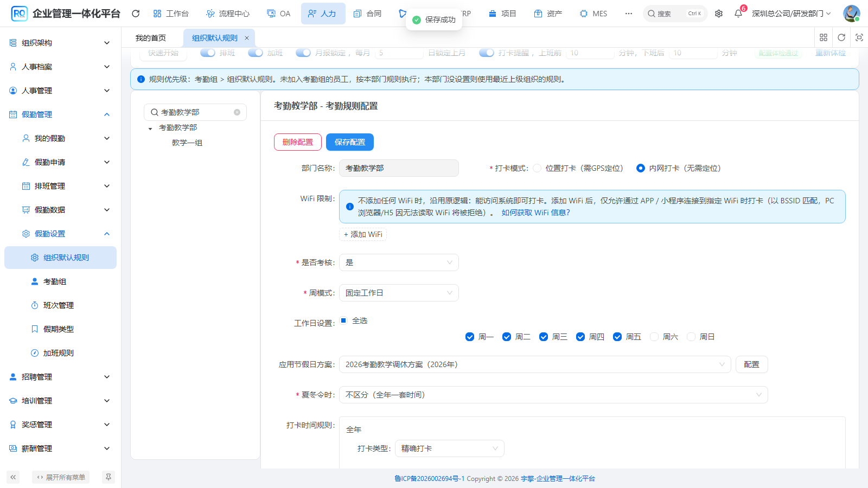Open the 周模式 dropdown

[x=399, y=293]
